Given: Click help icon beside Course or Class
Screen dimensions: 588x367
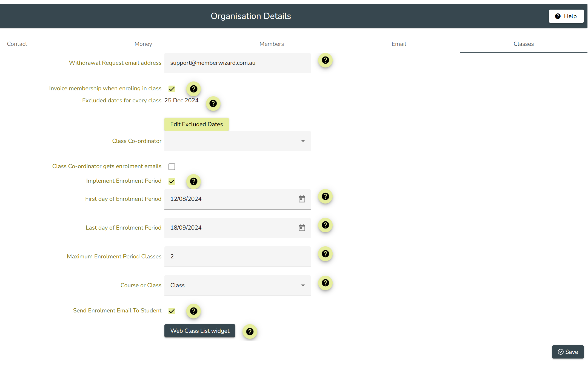Looking at the screenshot, I should tap(325, 283).
